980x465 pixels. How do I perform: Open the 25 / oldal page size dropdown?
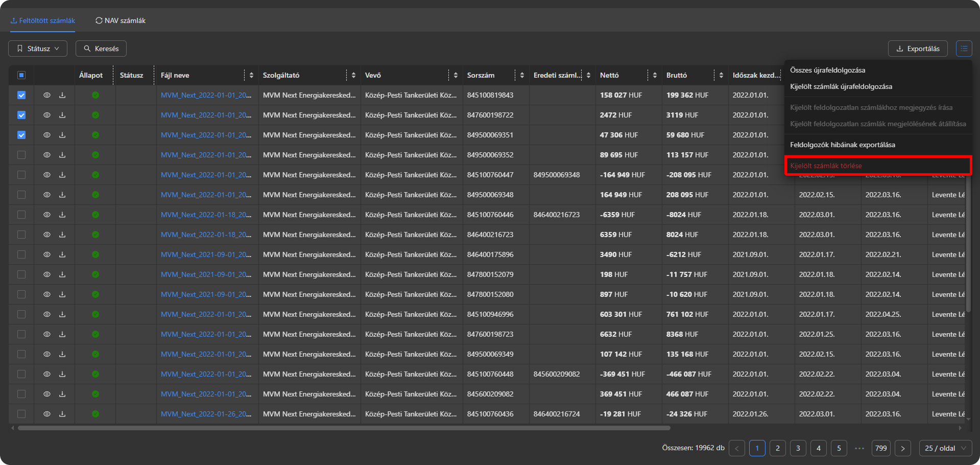[x=945, y=448]
